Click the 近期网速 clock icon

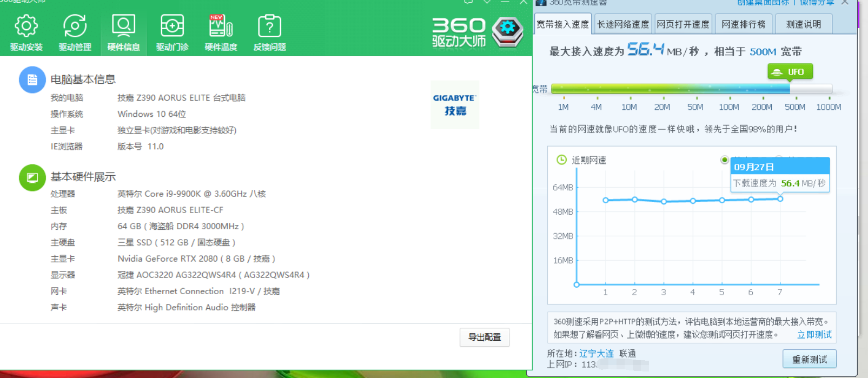click(x=562, y=160)
